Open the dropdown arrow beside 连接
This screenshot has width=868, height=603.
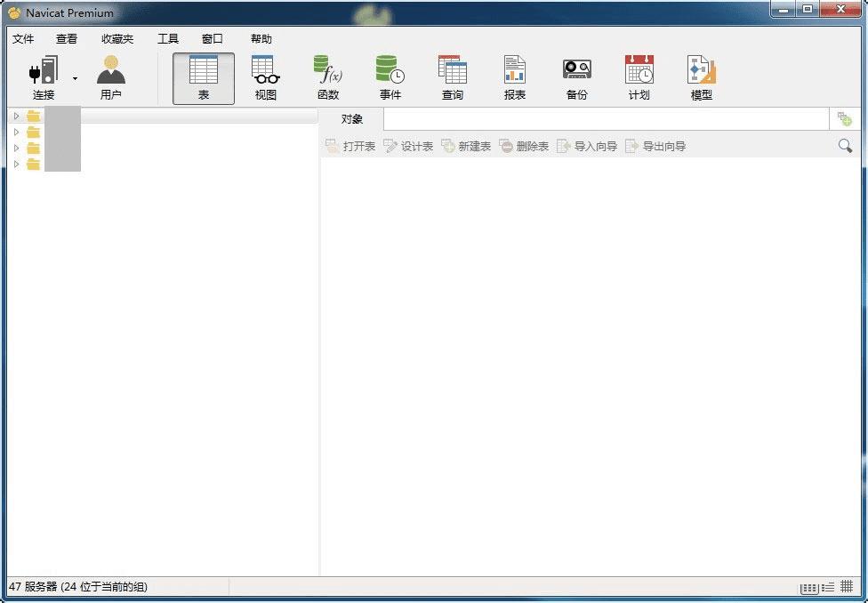click(x=75, y=78)
